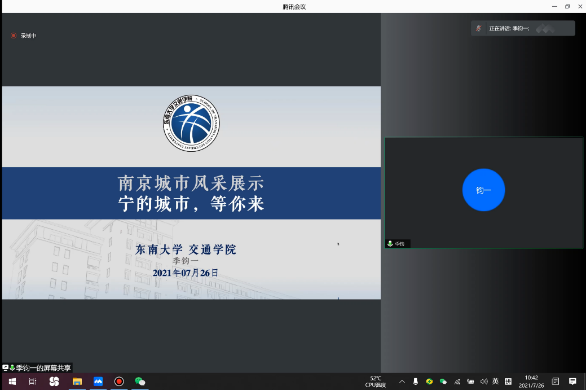
Task: Open Task View from the taskbar
Action: 33,381
